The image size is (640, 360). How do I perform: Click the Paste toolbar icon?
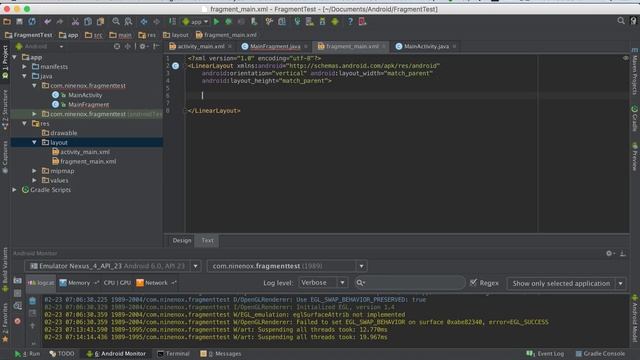point(100,21)
